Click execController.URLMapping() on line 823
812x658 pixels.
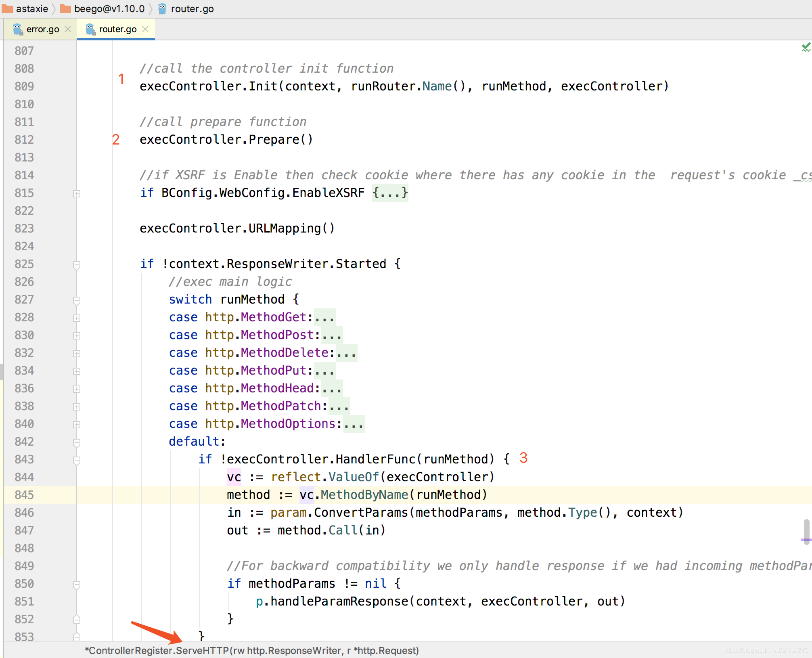[237, 228]
